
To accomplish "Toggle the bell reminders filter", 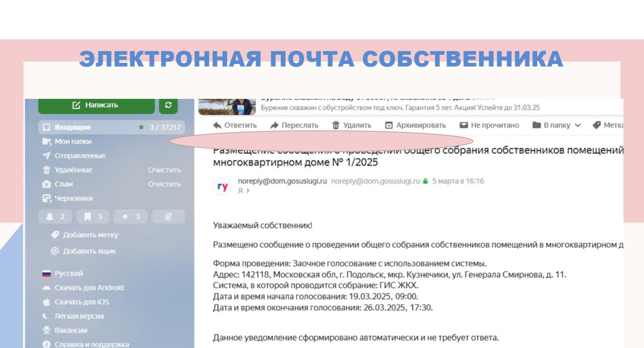I will (x=55, y=216).
